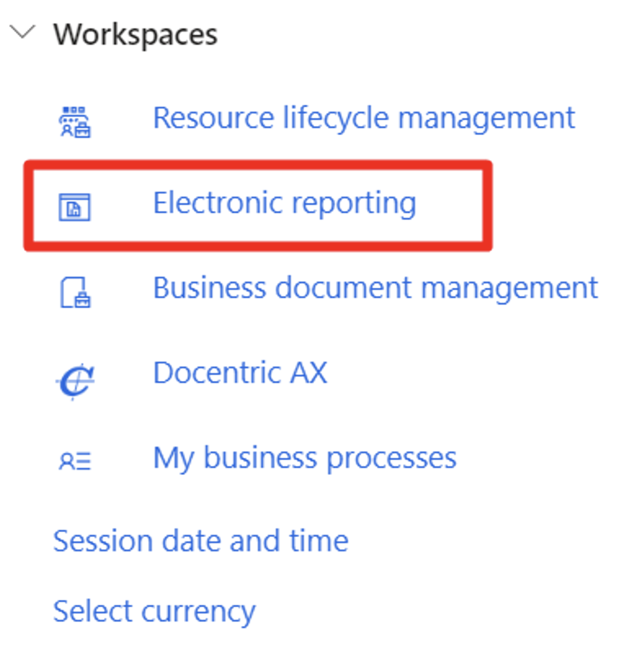Click the Workspaces section header text

(x=135, y=35)
